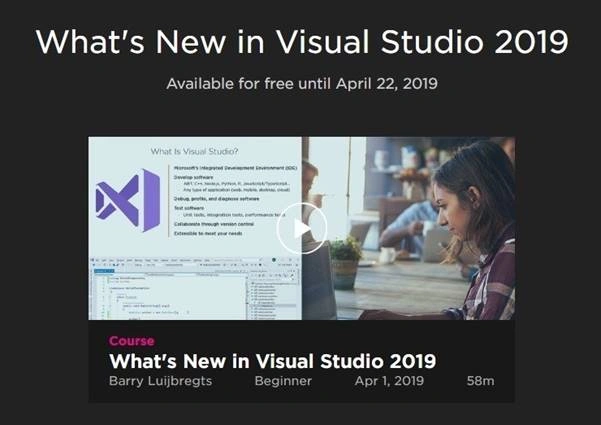Click the "What Is Visual Studio?" slide title
The height and width of the screenshot is (425, 601).
pos(194,151)
